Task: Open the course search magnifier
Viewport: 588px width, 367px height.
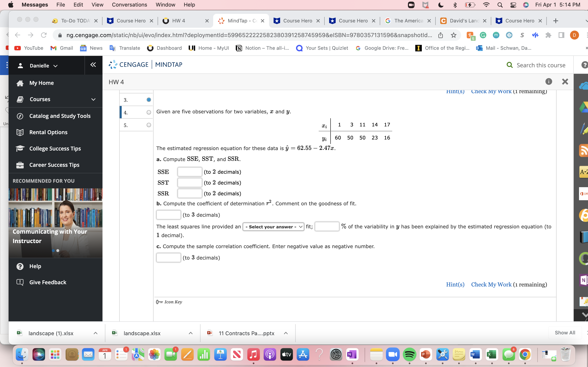Action: point(510,65)
